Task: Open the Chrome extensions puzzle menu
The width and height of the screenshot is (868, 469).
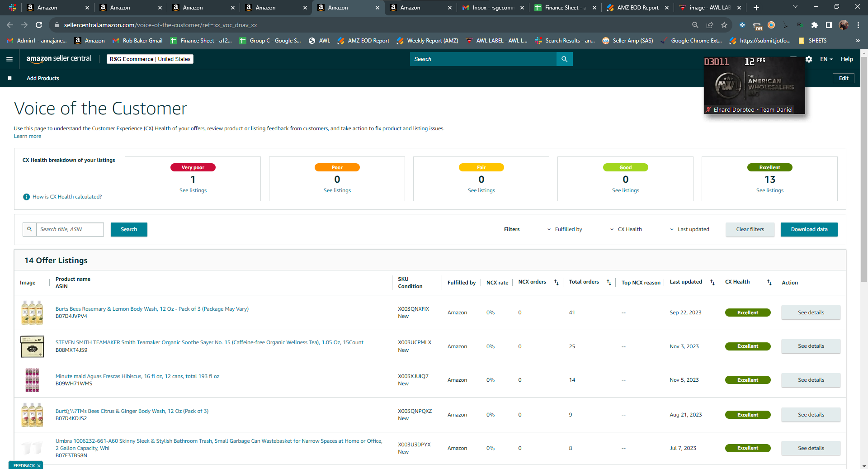Action: pos(815,25)
